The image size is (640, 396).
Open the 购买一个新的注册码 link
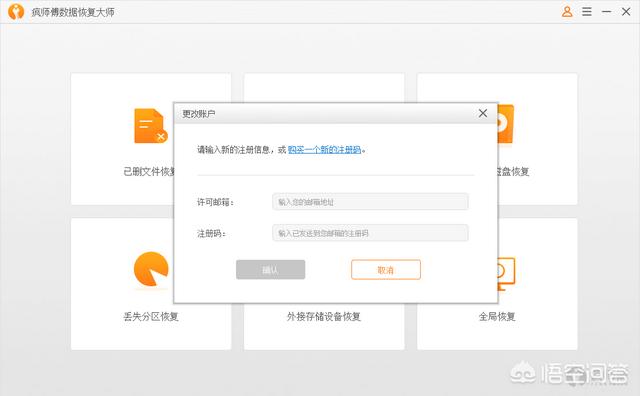(x=324, y=150)
